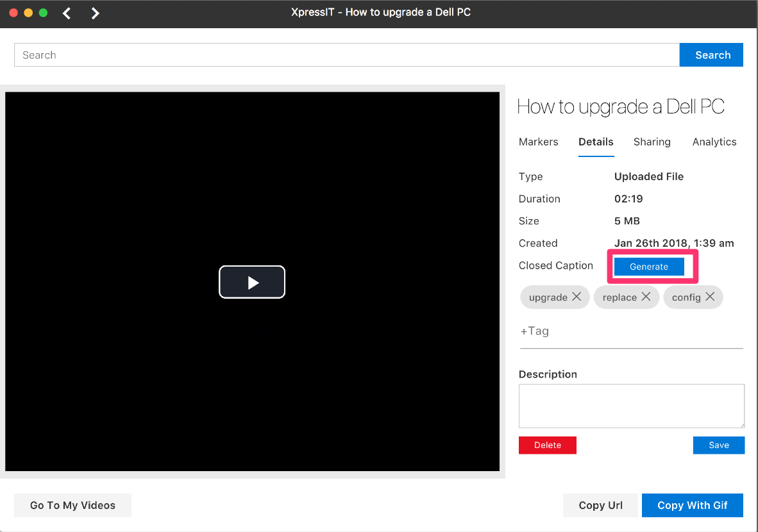Click the Copy Url button
The image size is (758, 532).
[600, 506]
